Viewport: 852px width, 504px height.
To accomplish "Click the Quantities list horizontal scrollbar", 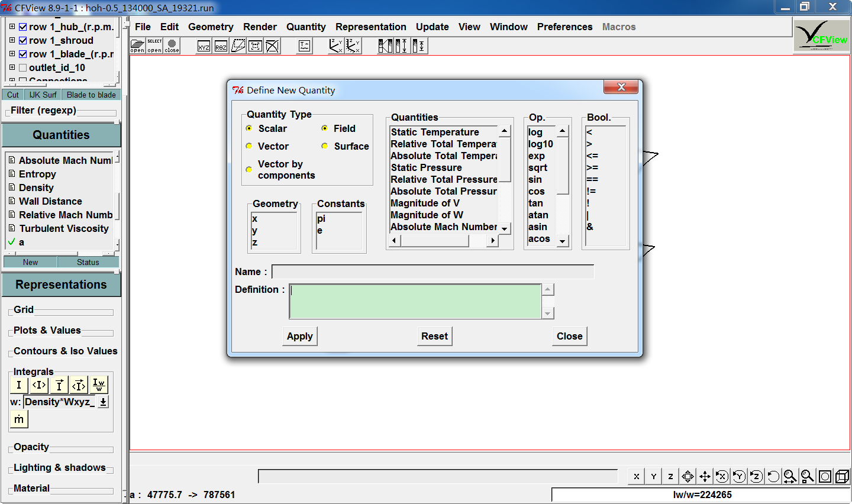I will pos(435,241).
